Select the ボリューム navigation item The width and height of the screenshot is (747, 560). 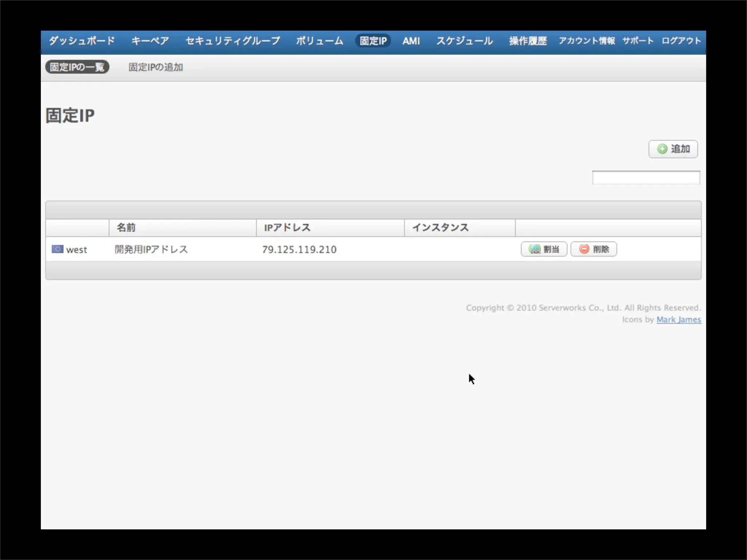tap(320, 41)
